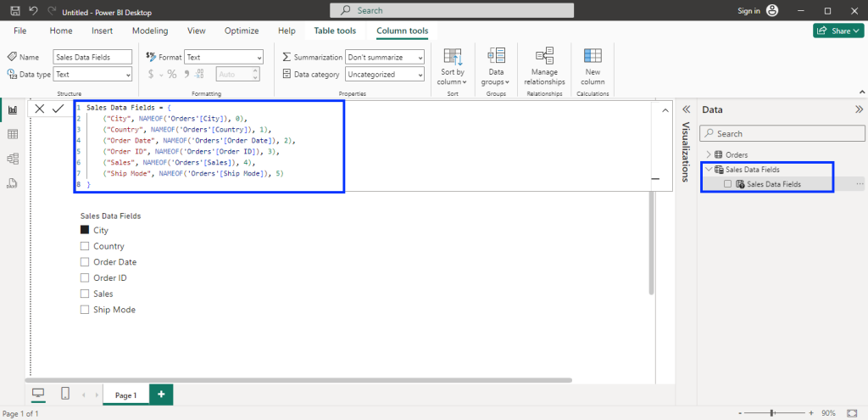Click the top Search box
The height and width of the screenshot is (420, 868).
click(x=452, y=10)
